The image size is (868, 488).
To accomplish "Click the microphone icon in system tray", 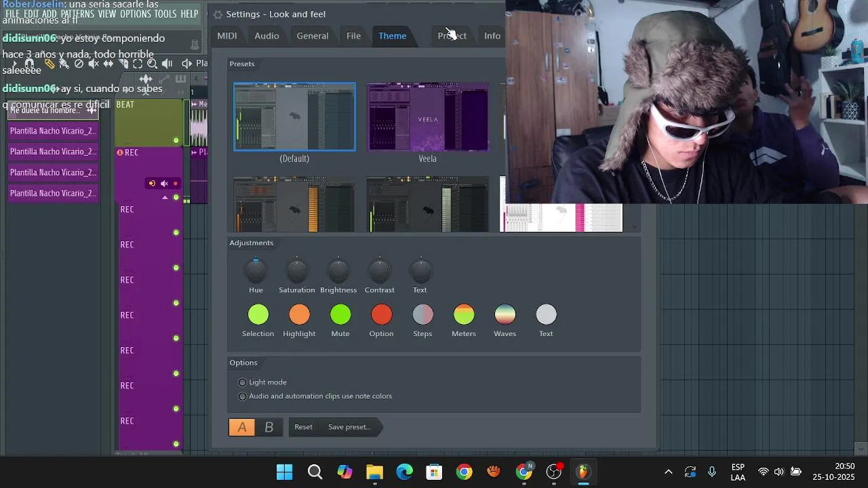I will (x=712, y=472).
